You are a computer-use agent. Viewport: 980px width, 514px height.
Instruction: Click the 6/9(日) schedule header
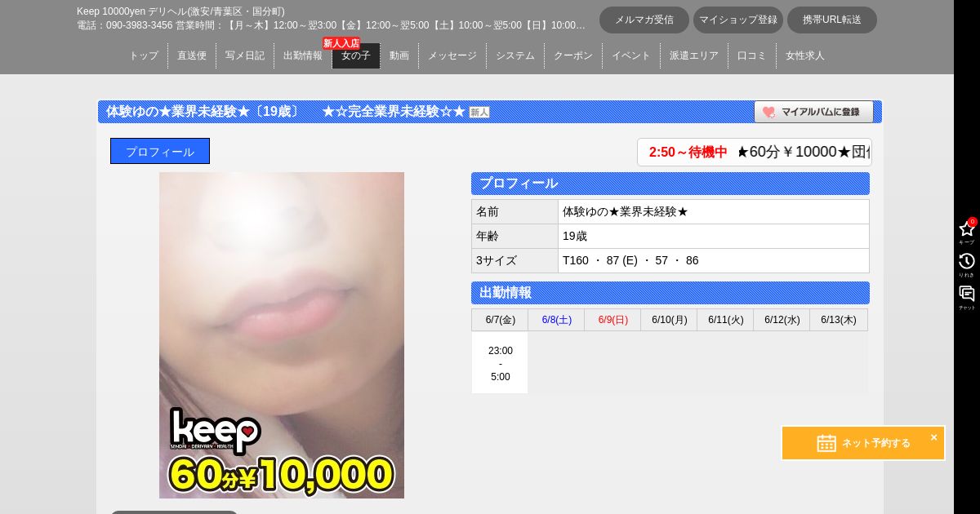tap(612, 320)
